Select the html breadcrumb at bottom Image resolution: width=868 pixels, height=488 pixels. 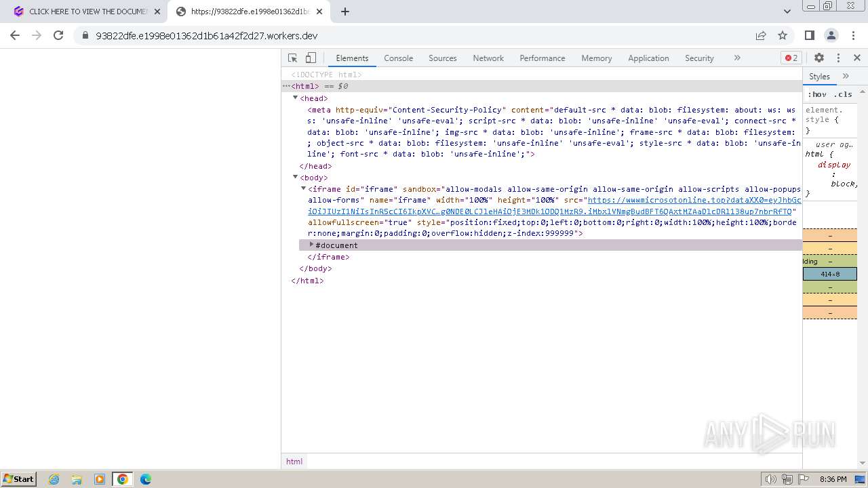point(294,462)
